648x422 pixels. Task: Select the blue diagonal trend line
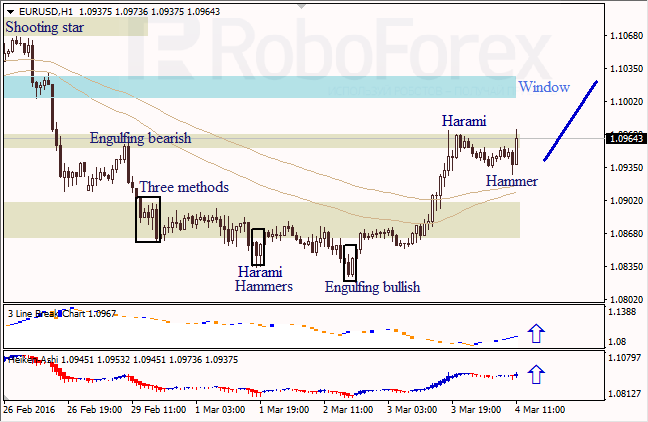tap(570, 120)
